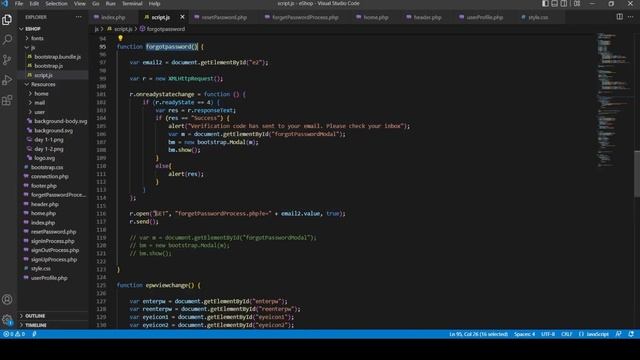Open the File menu
Screen dimensions: 640x360
(19, 4)
